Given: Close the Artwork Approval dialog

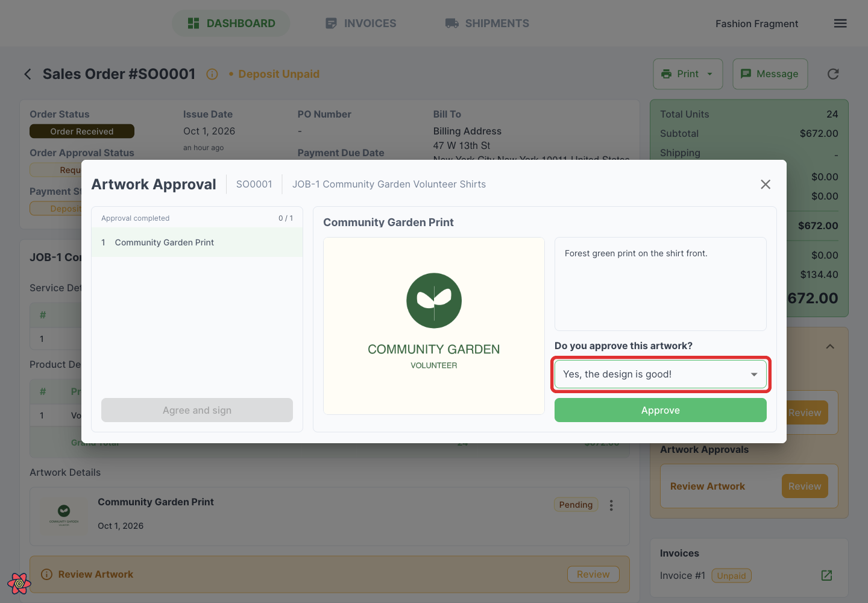Looking at the screenshot, I should (x=766, y=185).
